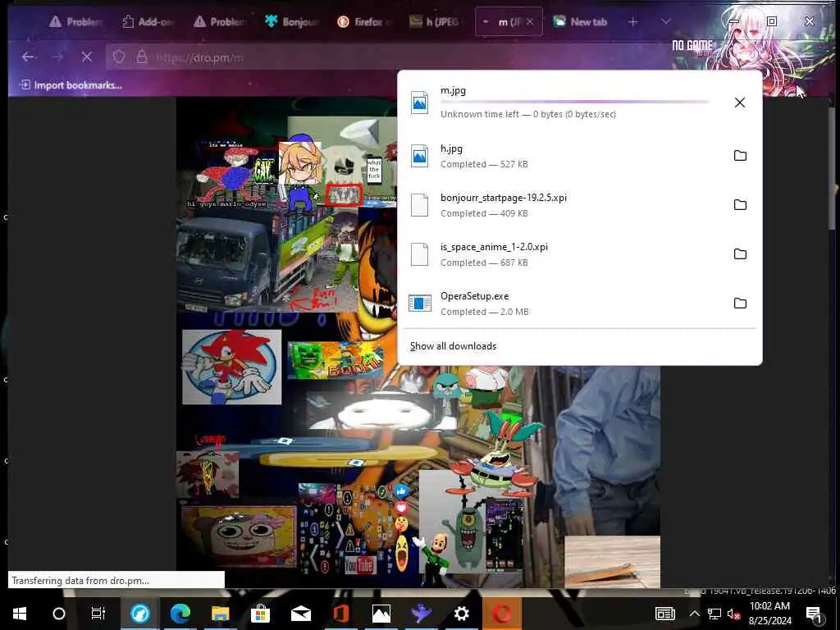Image resolution: width=840 pixels, height=630 pixels.
Task: Open a new browser tab
Action: (632, 22)
